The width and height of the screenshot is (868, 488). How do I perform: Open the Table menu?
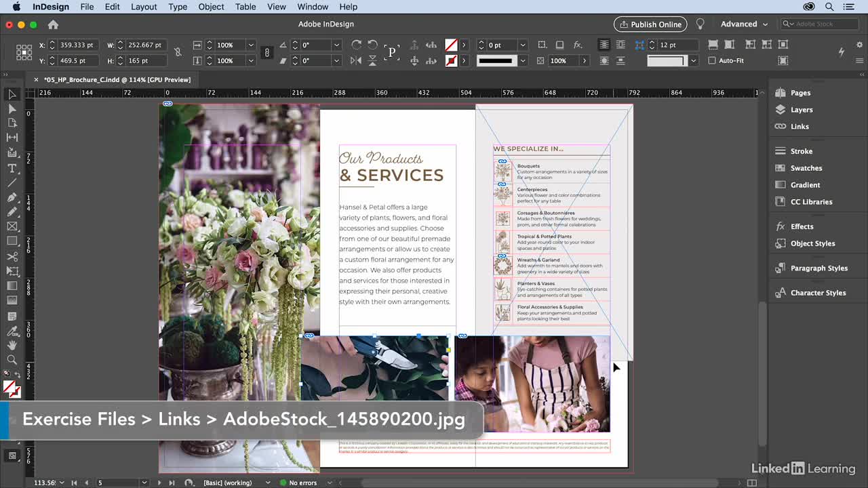pyautogui.click(x=245, y=7)
